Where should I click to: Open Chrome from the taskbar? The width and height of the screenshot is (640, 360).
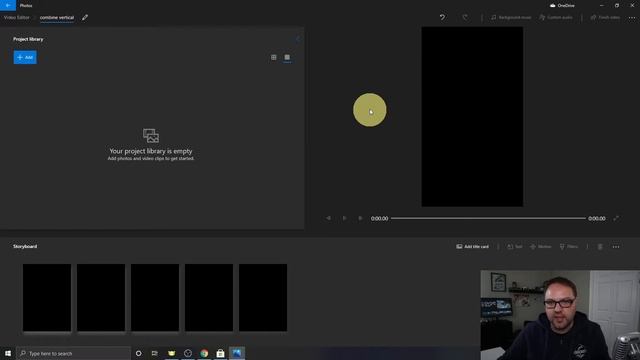204,353
